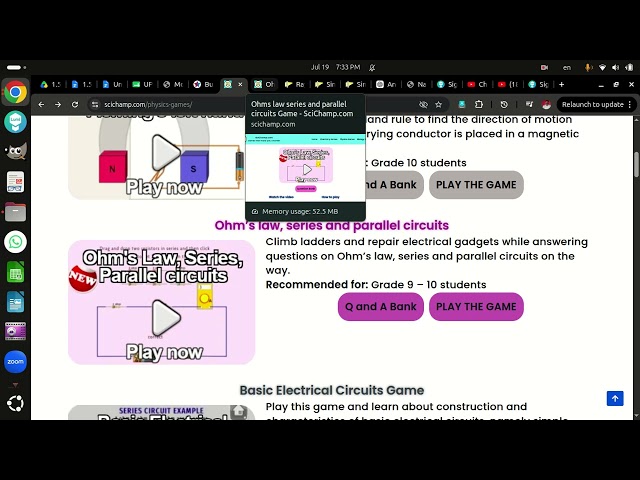Open the Basic Electrical Circuits Game heading
The image size is (640, 480).
coord(331,390)
